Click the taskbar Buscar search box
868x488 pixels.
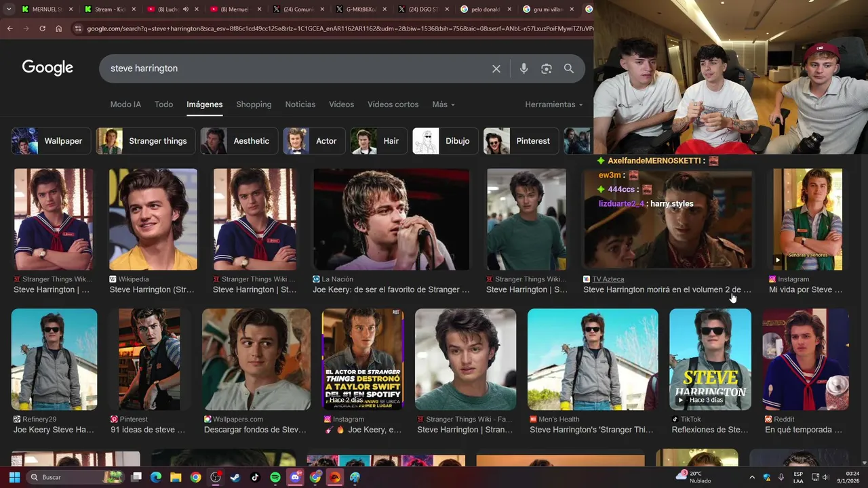coord(75,477)
